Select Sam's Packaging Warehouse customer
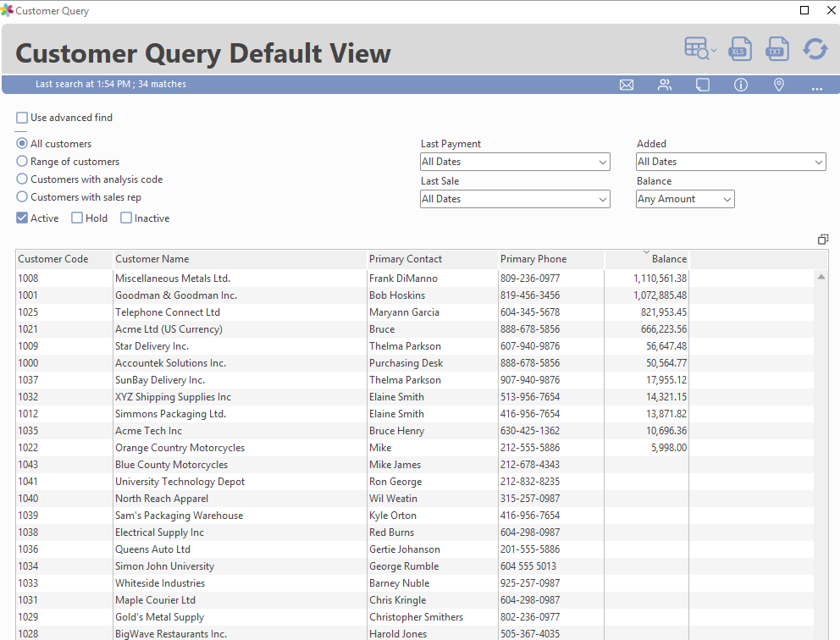Viewport: 840px width, 640px height. [x=179, y=516]
